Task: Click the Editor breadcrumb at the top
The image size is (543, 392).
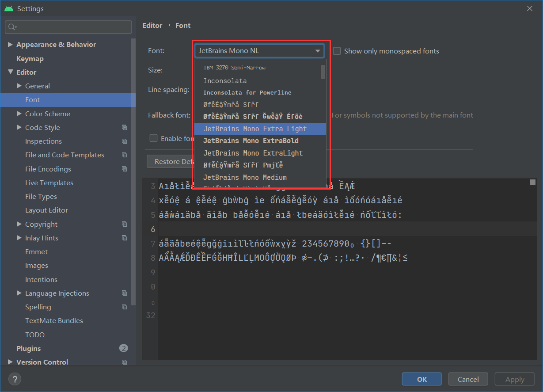Action: point(152,25)
